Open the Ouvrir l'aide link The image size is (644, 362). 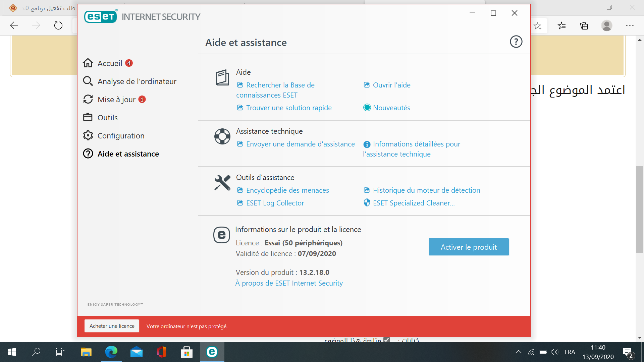coord(387,85)
